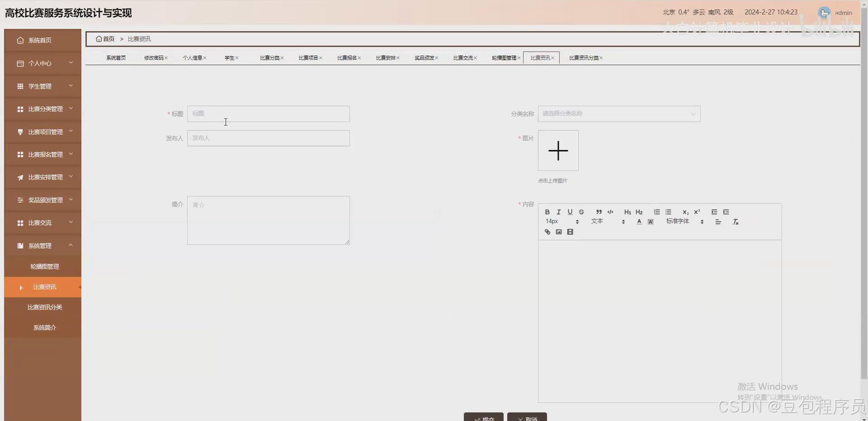This screenshot has width=868, height=421.
Task: Decrease indent in the editor
Action: coord(714,212)
